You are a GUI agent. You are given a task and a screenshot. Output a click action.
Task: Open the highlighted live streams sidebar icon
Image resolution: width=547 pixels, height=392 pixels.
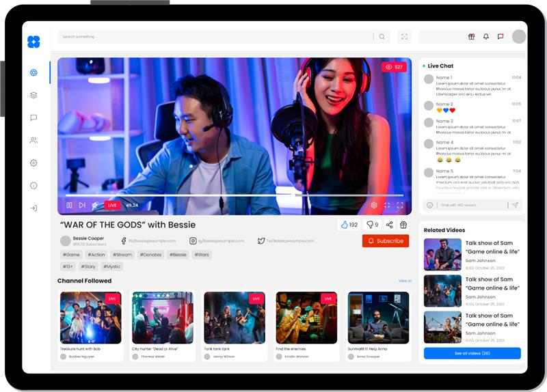34,72
